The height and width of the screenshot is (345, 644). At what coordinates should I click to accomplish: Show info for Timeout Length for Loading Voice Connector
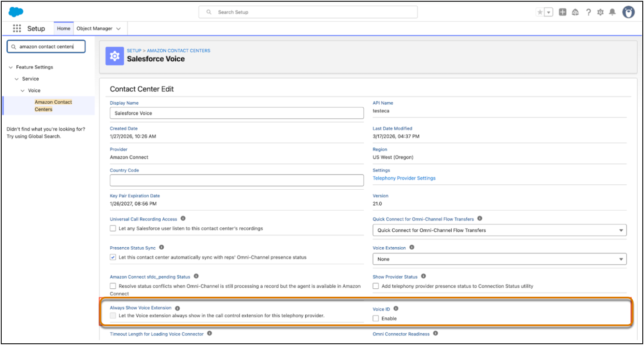click(209, 333)
